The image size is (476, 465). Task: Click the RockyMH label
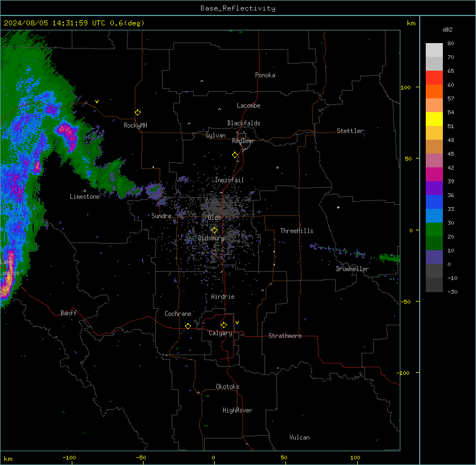[135, 125]
